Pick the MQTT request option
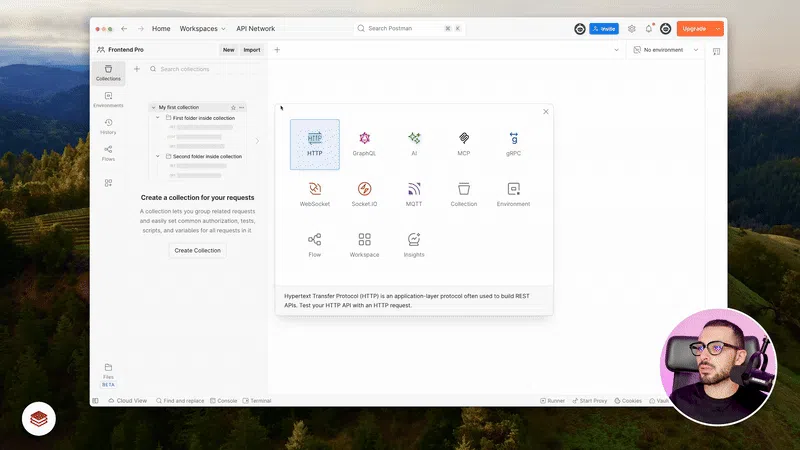The width and height of the screenshot is (800, 450). click(x=414, y=194)
